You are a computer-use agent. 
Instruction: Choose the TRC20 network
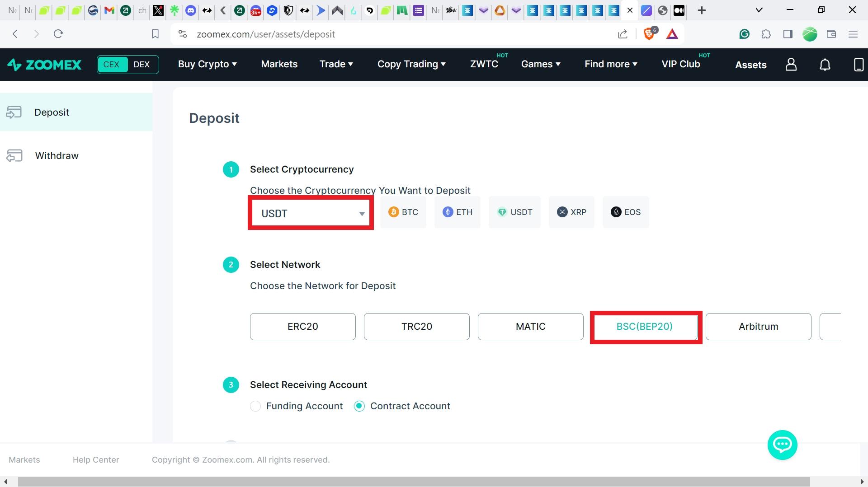click(x=417, y=327)
